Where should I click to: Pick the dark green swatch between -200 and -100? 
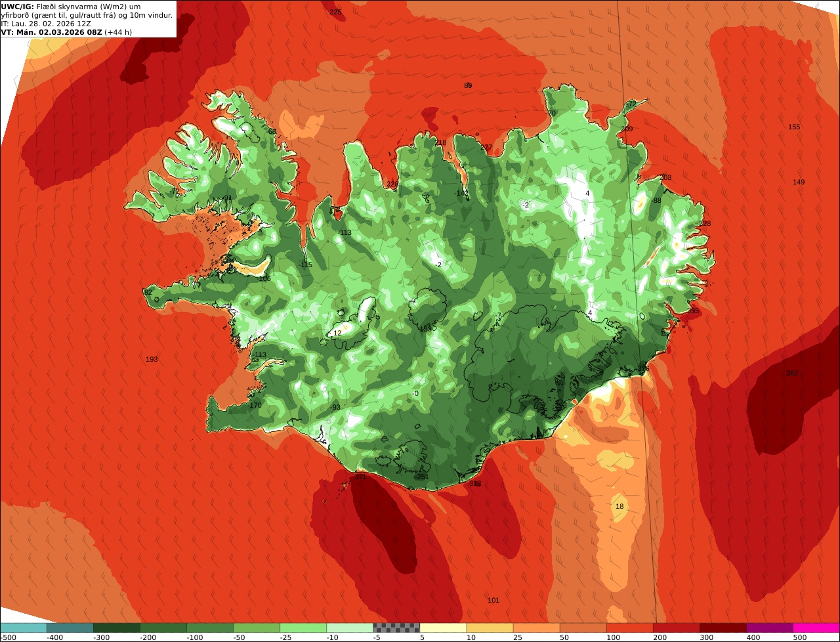point(164,628)
